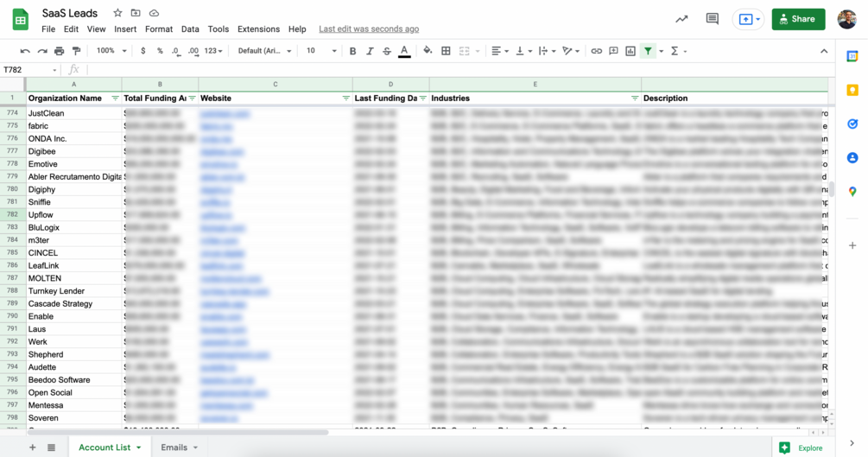Click the Print icon
The image size is (868, 457).
(60, 51)
